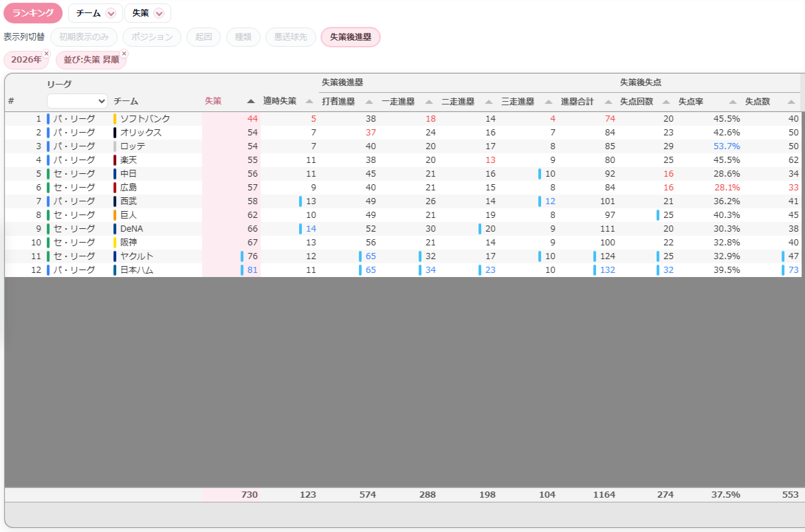Click オリックス's 37 打者進塁 value
Screen dimensions: 805x532
pos(371,133)
